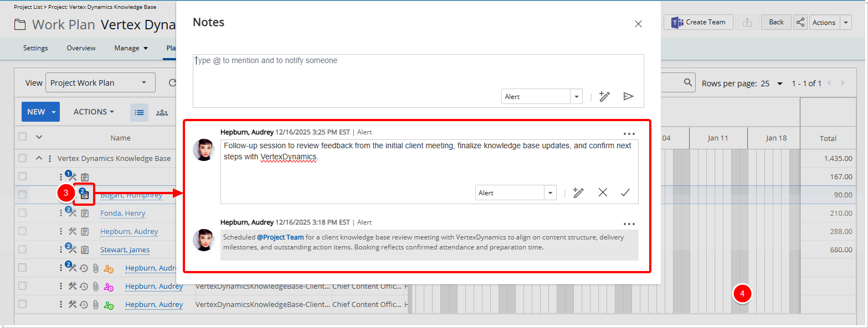This screenshot has width=868, height=328.
Task: Open notes icon on Bogart, Humphrey row
Action: pos(84,194)
